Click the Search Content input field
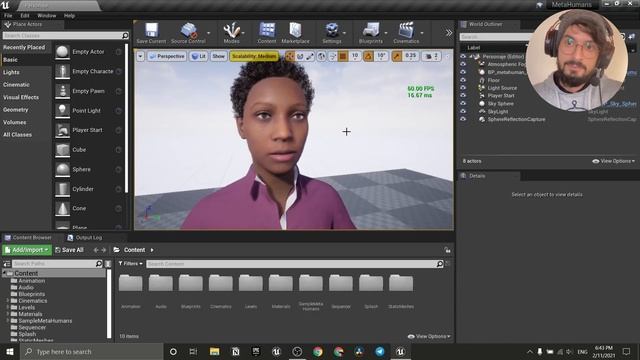640x360 pixels. pyautogui.click(x=295, y=264)
